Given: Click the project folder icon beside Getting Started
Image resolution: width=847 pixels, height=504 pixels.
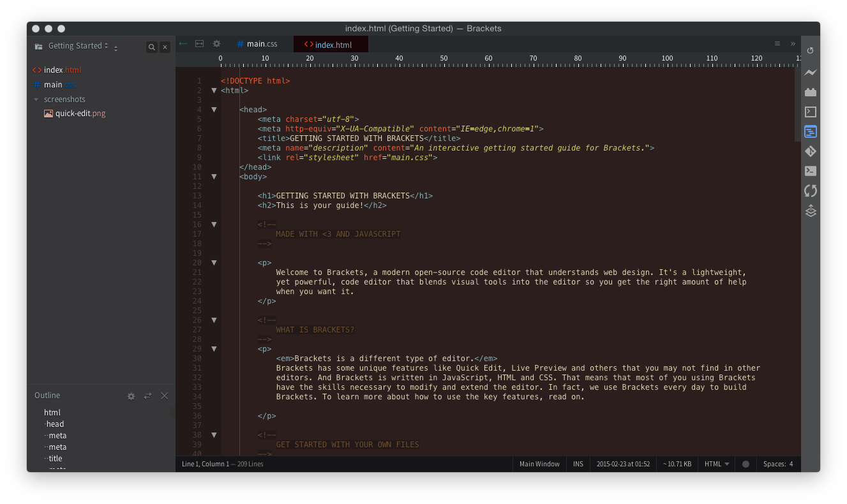Looking at the screenshot, I should coord(39,46).
